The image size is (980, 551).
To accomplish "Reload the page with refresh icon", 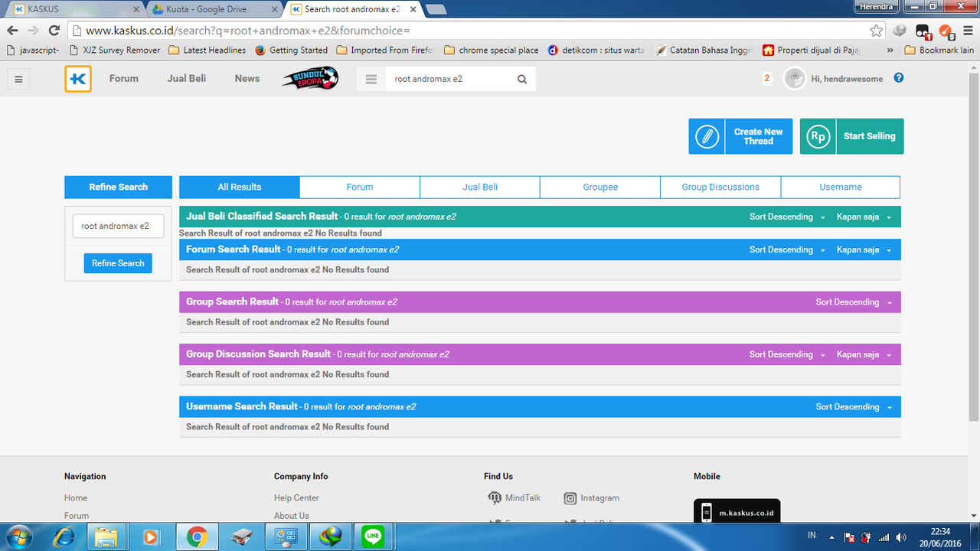I will (x=54, y=31).
